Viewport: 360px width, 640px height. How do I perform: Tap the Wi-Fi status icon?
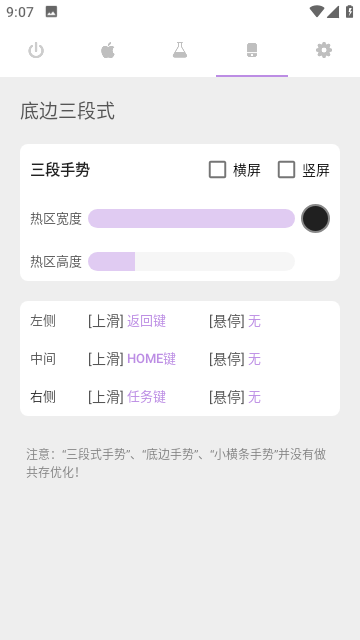[316, 11]
